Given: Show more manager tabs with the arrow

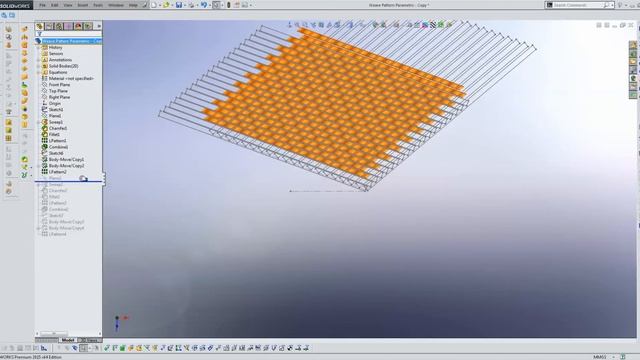Looking at the screenshot, I should coord(99,26).
